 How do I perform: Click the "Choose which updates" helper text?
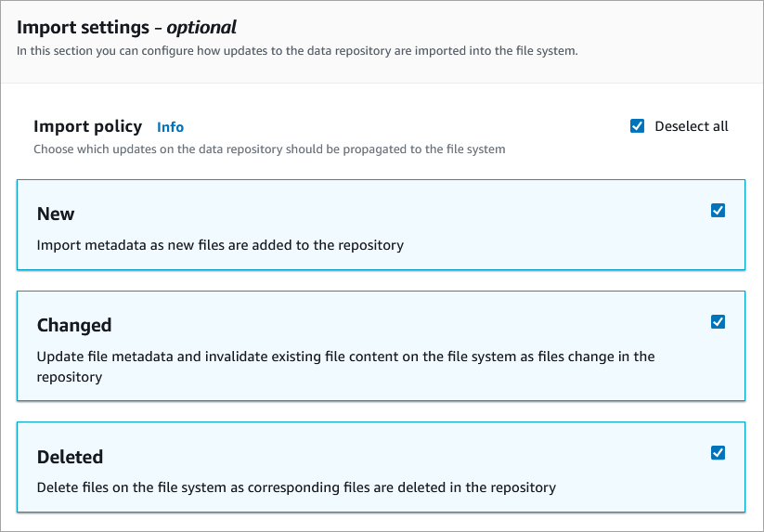pos(269,149)
